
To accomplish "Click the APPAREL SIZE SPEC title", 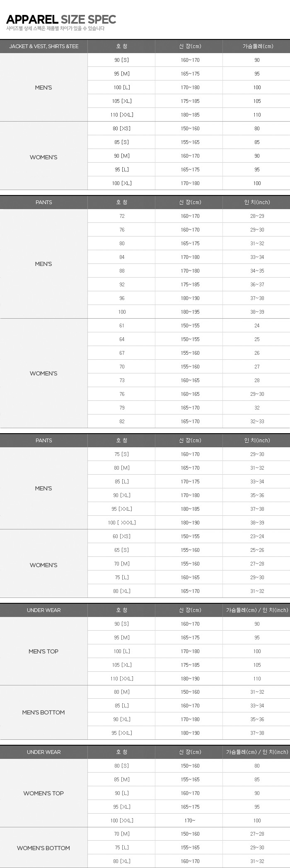I will [61, 20].
